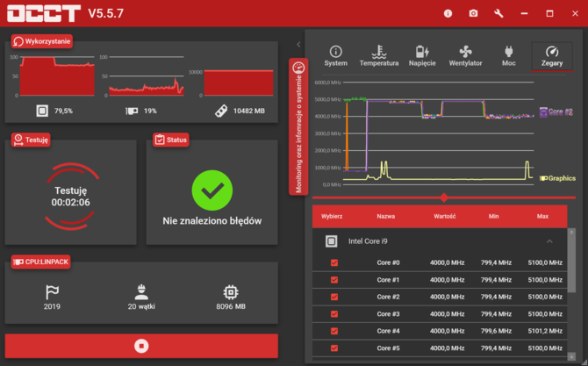Sort by the Wartość column header
588x366 pixels.
click(x=445, y=217)
